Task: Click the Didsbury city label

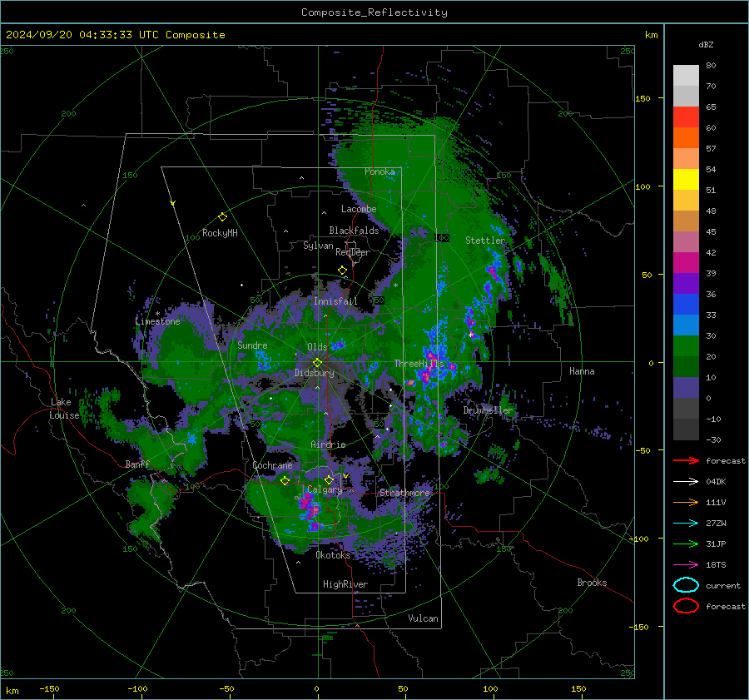Action: point(315,373)
